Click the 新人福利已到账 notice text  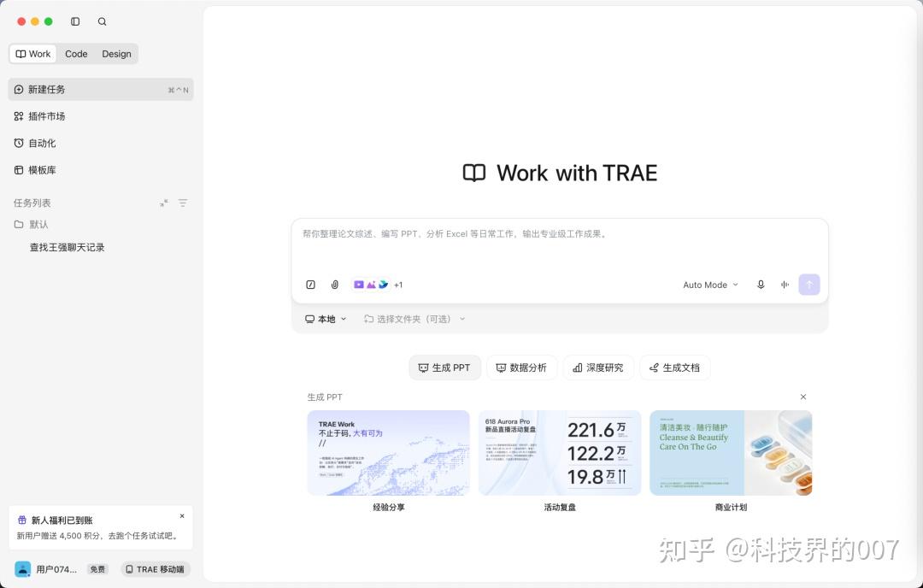[62, 520]
